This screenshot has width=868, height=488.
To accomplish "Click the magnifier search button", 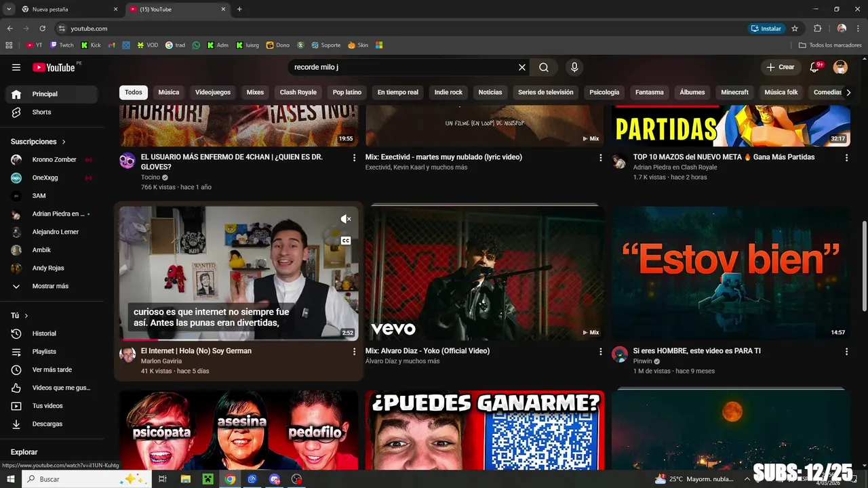I will click(544, 67).
